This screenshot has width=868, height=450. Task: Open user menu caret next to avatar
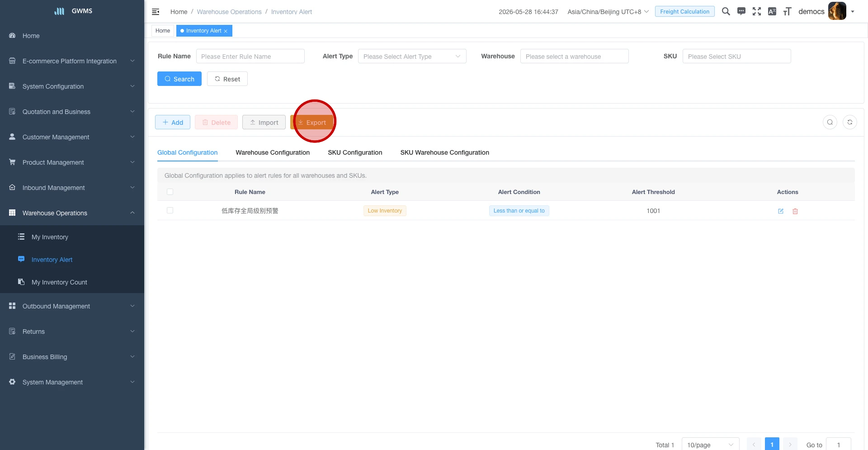tap(853, 12)
